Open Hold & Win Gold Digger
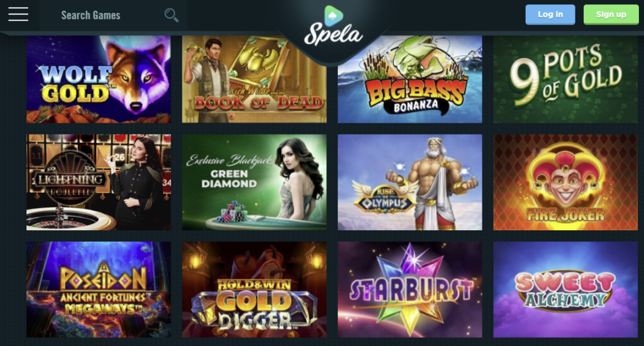 pos(254,290)
